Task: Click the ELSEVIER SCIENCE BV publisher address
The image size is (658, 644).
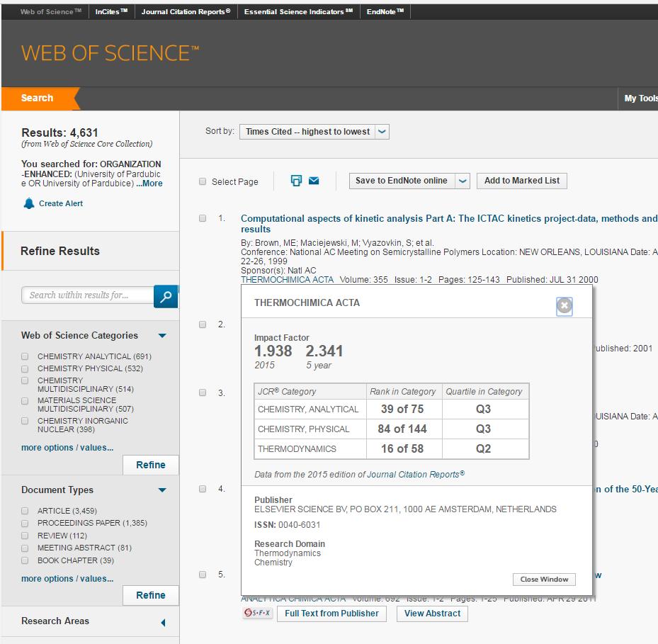Action: 405,509
